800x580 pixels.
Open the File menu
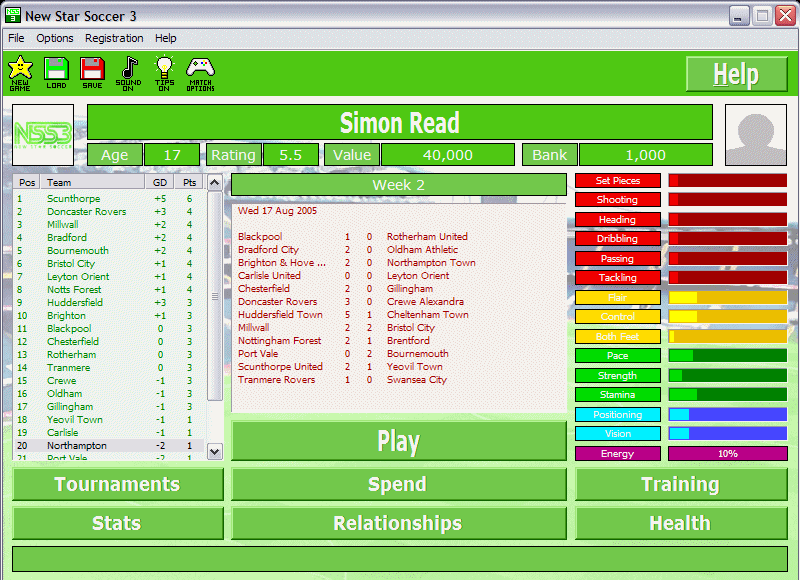click(x=16, y=38)
